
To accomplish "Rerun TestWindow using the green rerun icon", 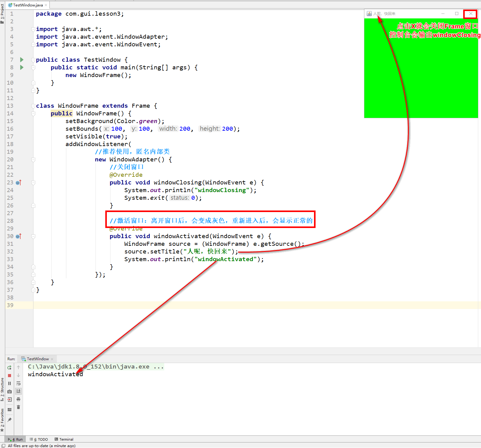I will (10, 367).
